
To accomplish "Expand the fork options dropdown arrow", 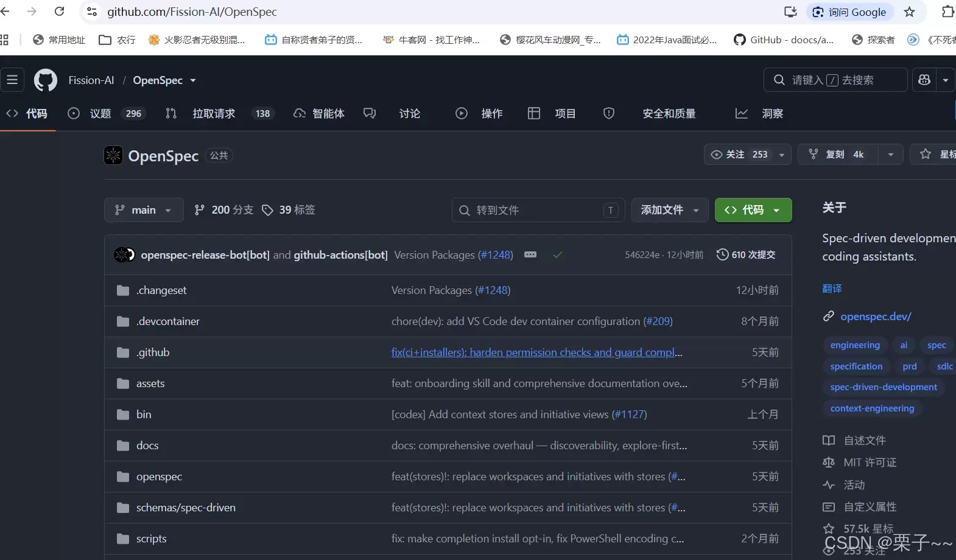I will 891,155.
